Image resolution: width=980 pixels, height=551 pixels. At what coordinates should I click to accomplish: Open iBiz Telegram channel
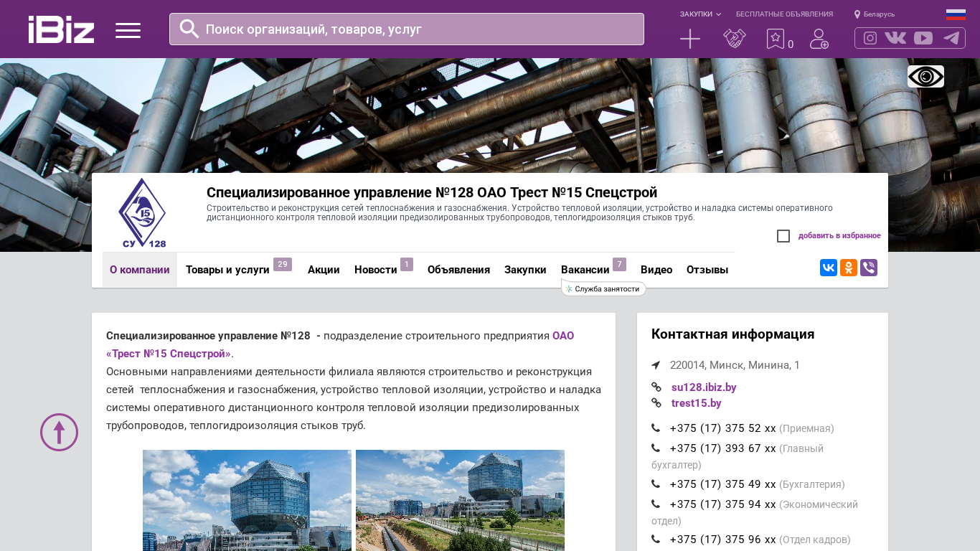[x=951, y=38]
